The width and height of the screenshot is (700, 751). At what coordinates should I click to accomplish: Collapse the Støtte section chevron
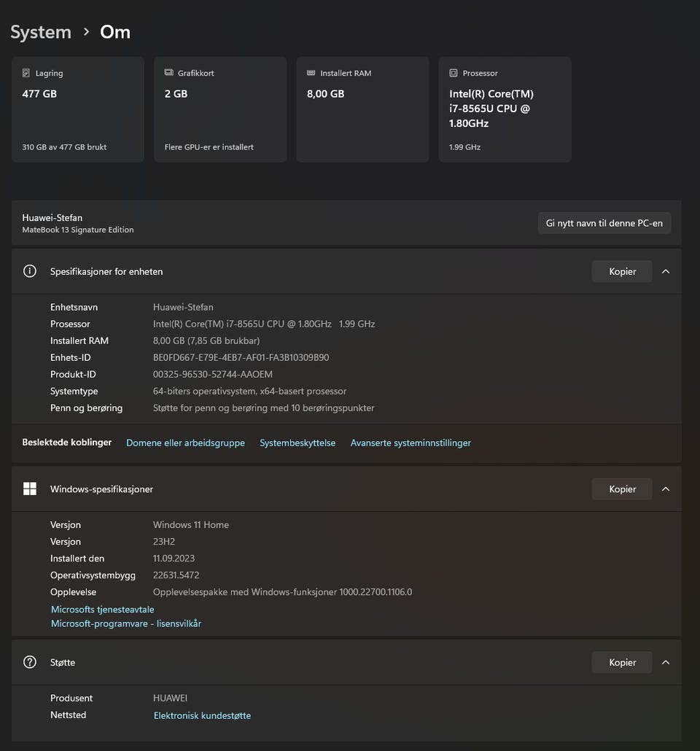point(665,662)
